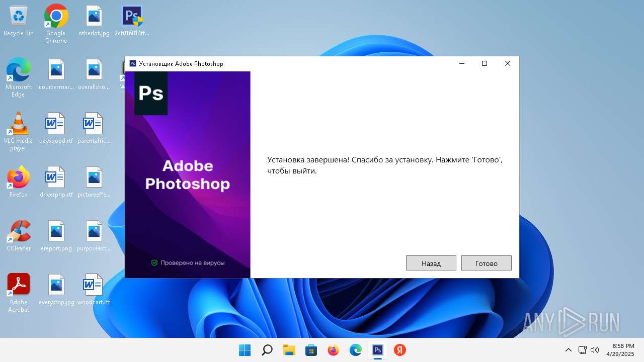Open Recycle Bin desktop icon
Screen dimensions: 644x362
point(19,21)
